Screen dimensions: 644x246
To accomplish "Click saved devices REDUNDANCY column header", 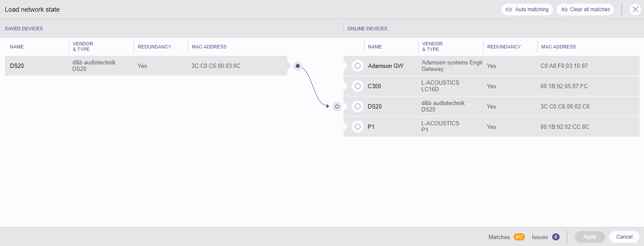I will pos(155,47).
